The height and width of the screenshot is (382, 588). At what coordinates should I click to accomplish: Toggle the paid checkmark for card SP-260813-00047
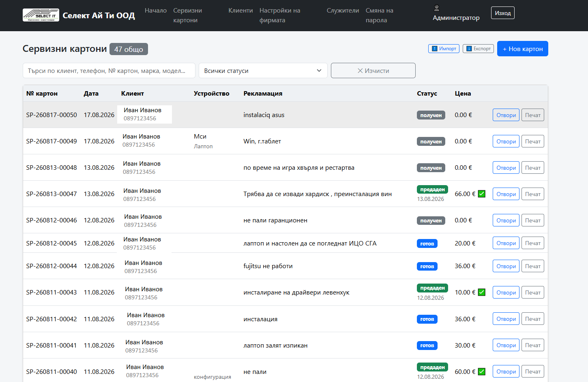482,194
